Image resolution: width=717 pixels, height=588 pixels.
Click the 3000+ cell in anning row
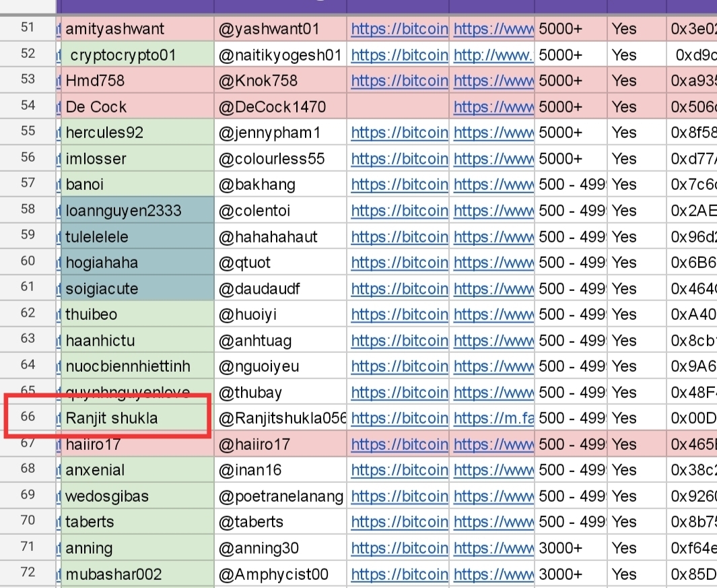tap(570, 548)
